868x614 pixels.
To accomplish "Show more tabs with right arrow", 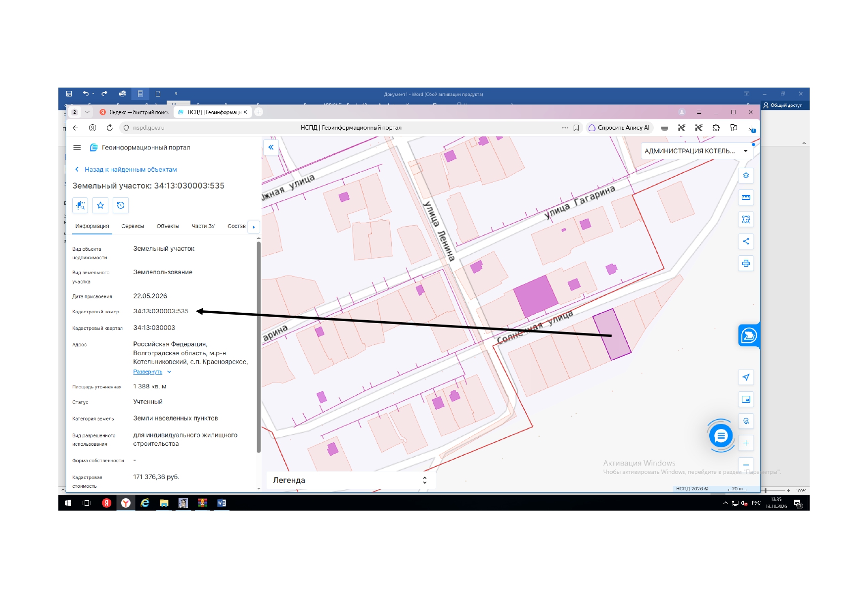I will (x=254, y=227).
